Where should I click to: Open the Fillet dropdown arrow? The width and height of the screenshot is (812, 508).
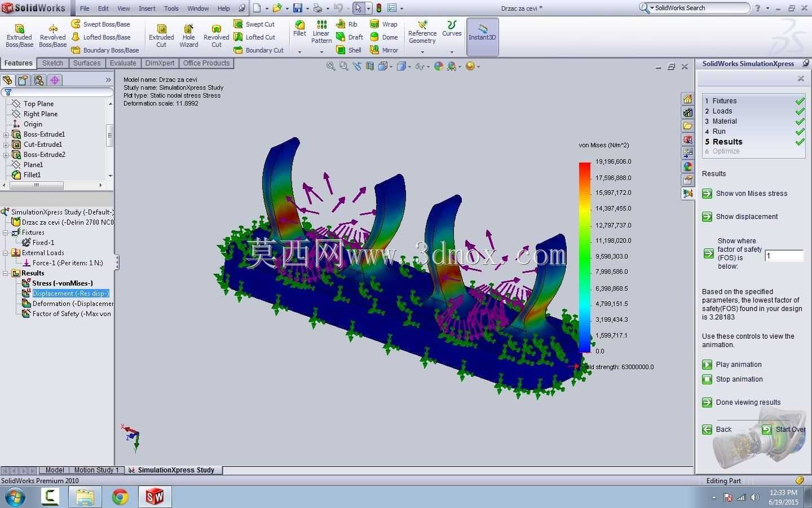pos(299,52)
